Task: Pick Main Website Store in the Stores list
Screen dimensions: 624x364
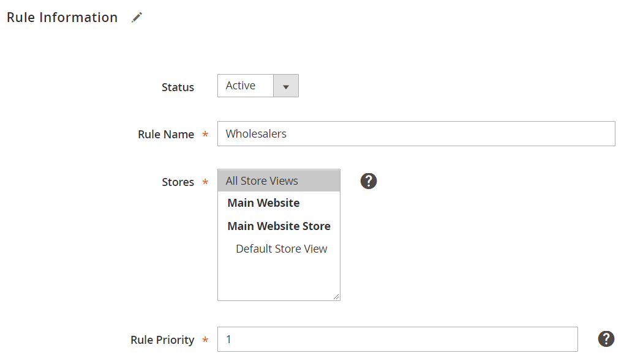Action: (x=279, y=226)
